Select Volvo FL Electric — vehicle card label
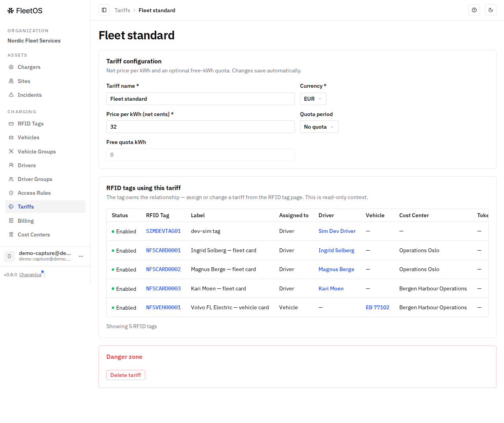This screenshot has width=504, height=423. click(x=230, y=307)
